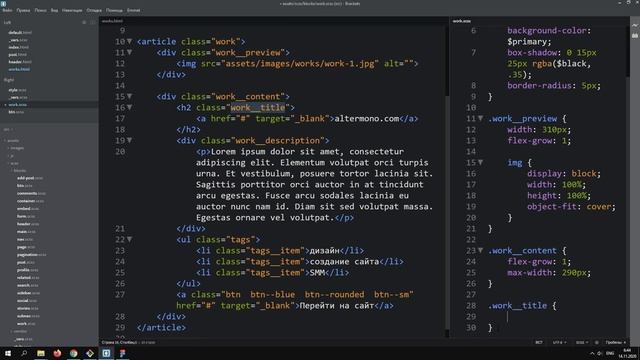Open pagination.scss in the file tree

(x=31, y=255)
